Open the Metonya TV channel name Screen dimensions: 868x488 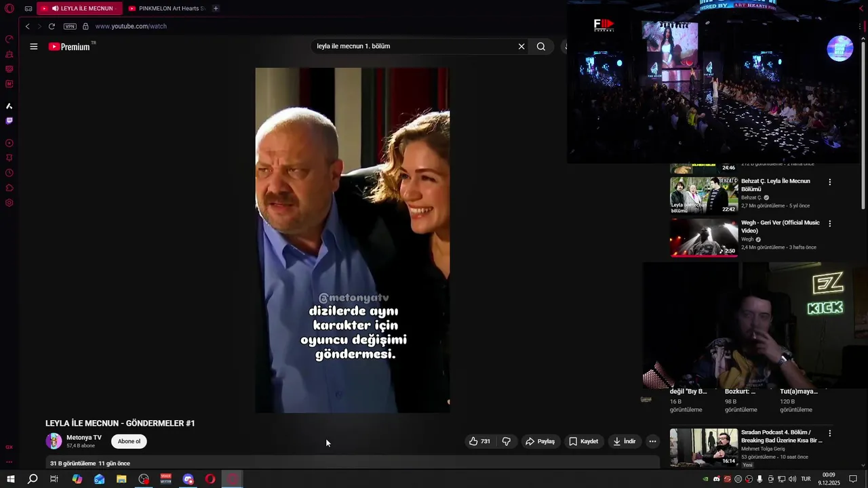click(84, 437)
